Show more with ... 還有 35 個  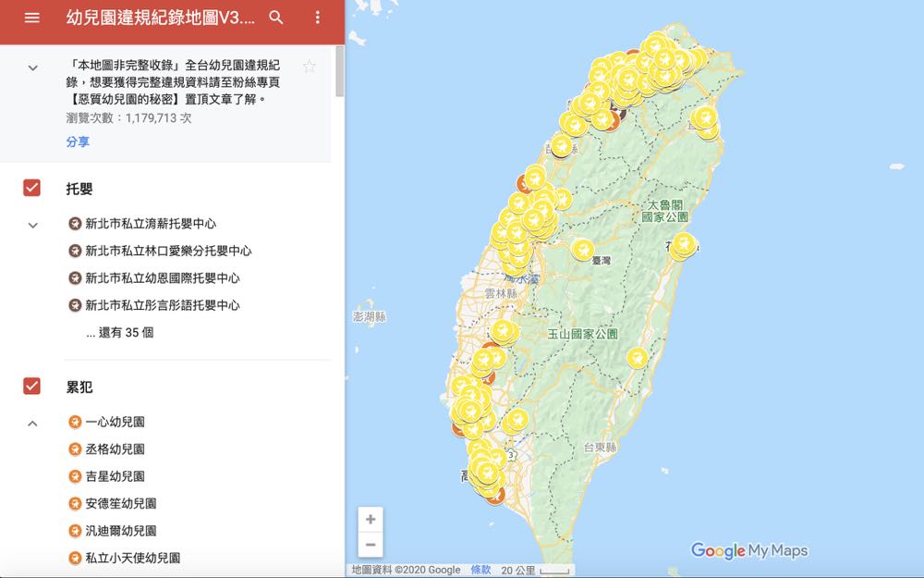tap(119, 333)
